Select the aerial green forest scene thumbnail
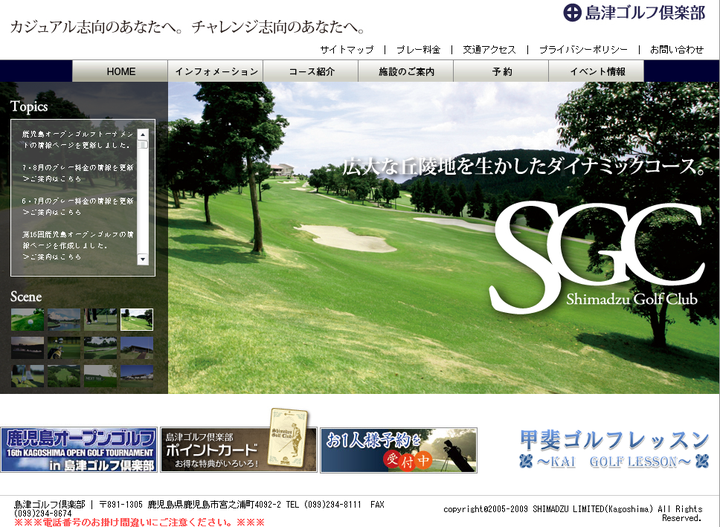This screenshot has width=720, height=527. click(64, 376)
